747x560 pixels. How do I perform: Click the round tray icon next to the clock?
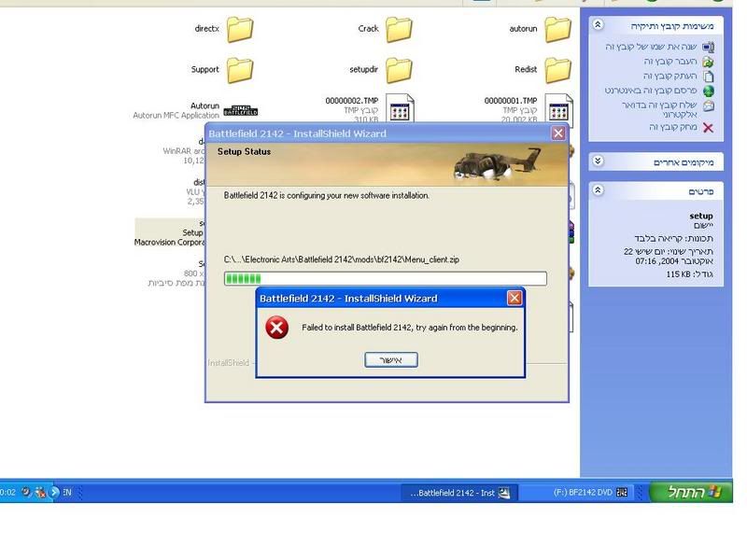[26, 492]
